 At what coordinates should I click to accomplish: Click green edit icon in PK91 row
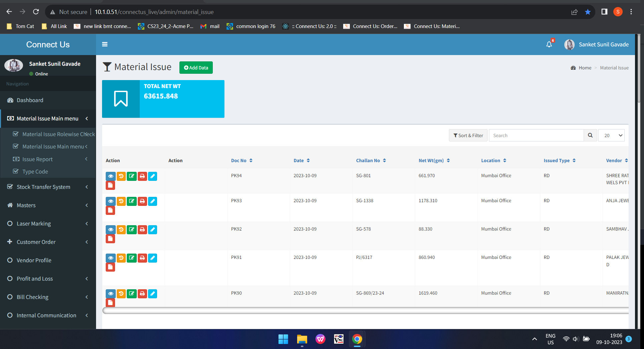click(x=132, y=258)
